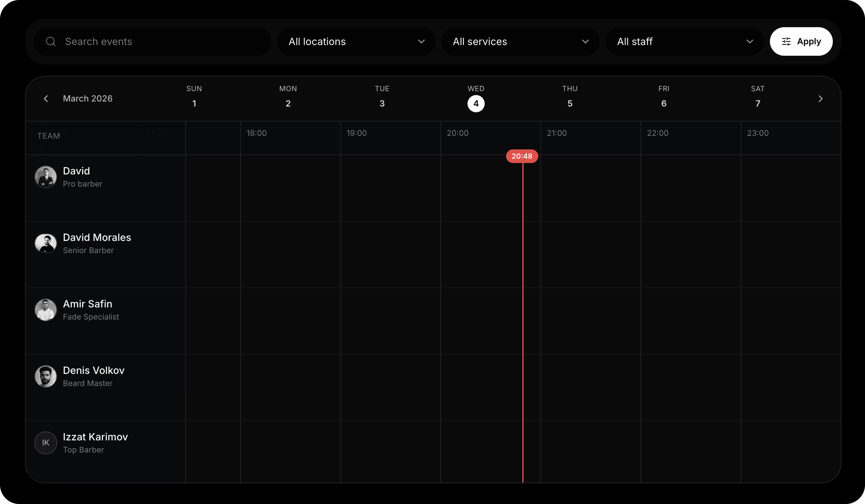Screen dimensions: 865x504
Task: Open Amir Safin's profile avatar
Action: [45, 310]
